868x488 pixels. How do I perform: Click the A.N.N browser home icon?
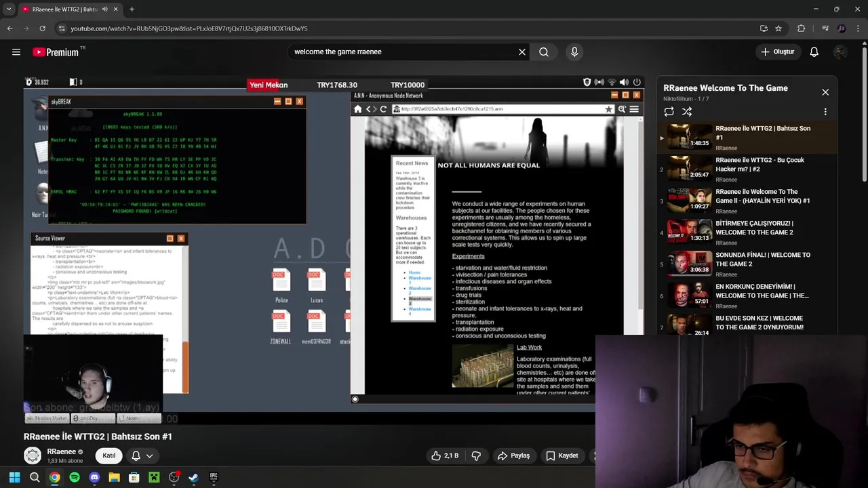(358, 109)
